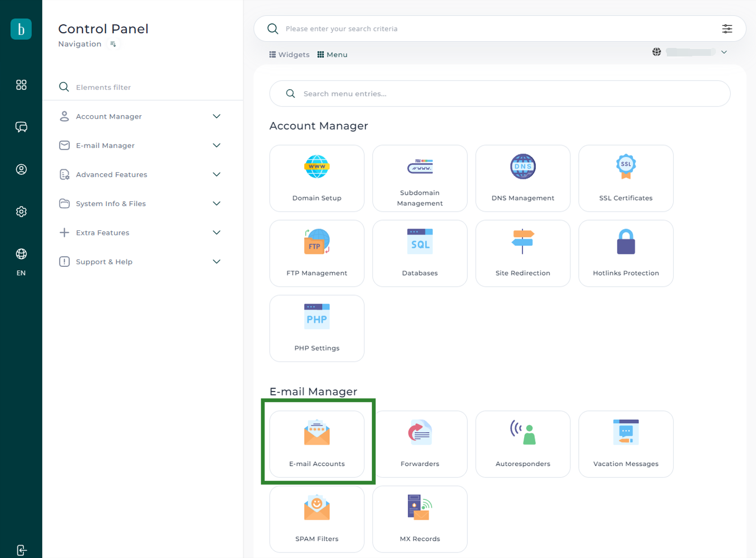Screen dimensions: 756x558
Task: Click the Search menu entries field
Action: [499, 94]
